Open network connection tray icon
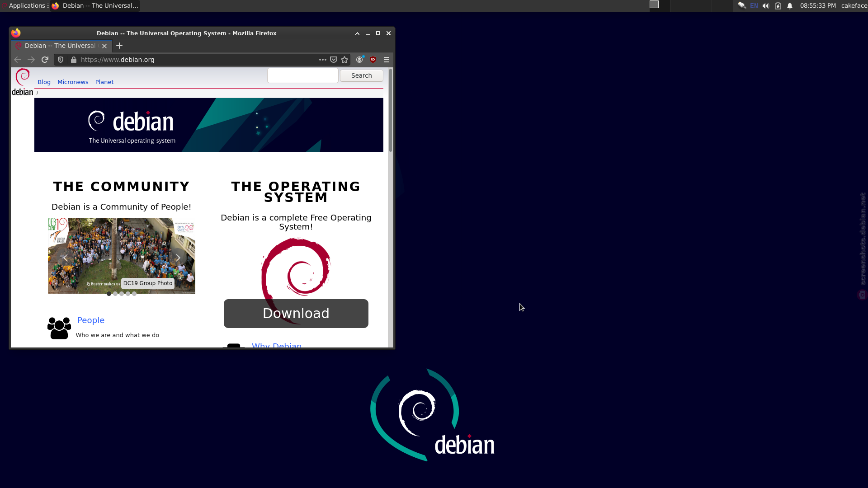868x488 pixels. (x=742, y=6)
